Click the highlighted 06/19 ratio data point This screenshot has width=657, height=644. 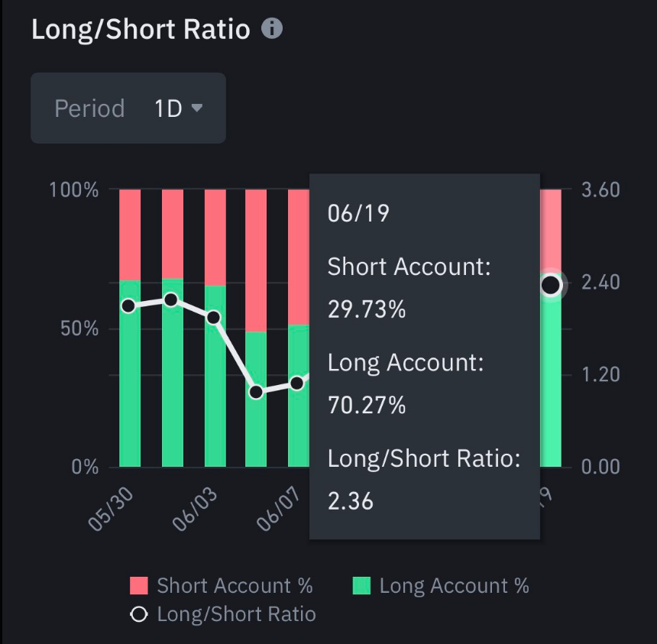coord(551,286)
